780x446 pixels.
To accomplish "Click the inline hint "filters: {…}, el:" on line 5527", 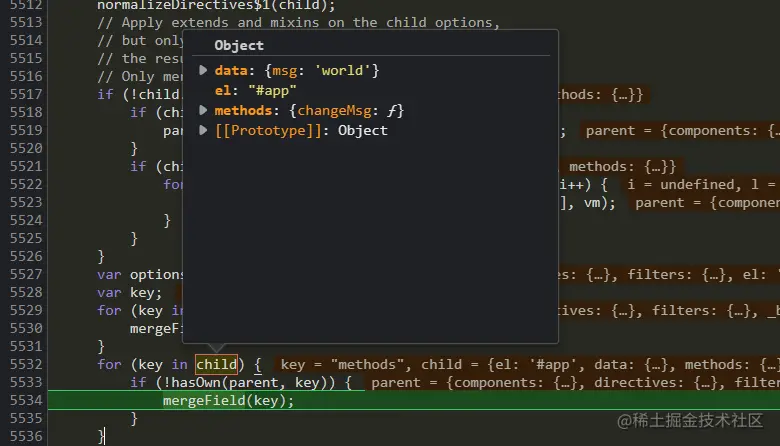I will [696, 274].
